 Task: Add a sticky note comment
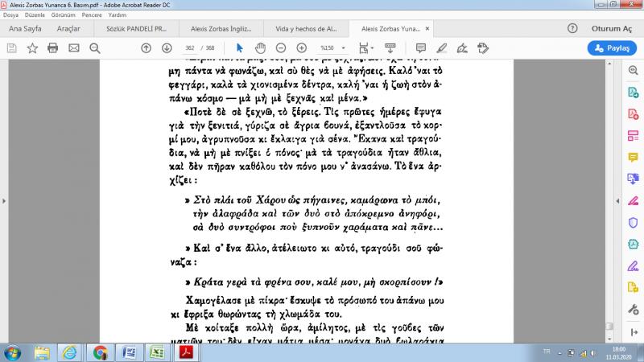420,48
